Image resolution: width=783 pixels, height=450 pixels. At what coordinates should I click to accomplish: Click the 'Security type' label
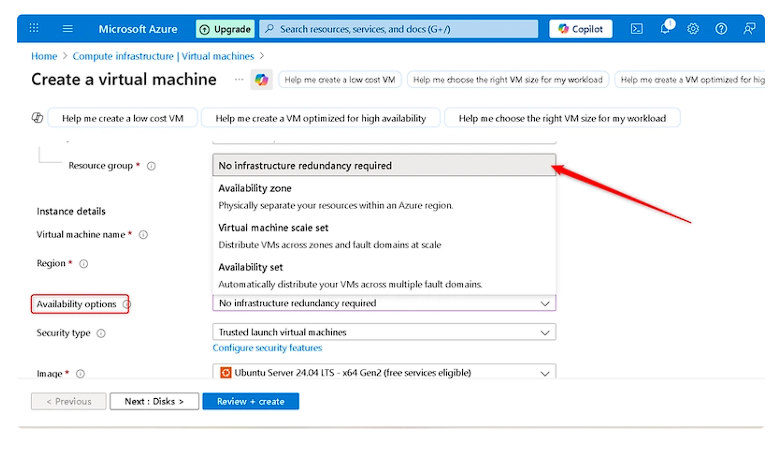[63, 333]
